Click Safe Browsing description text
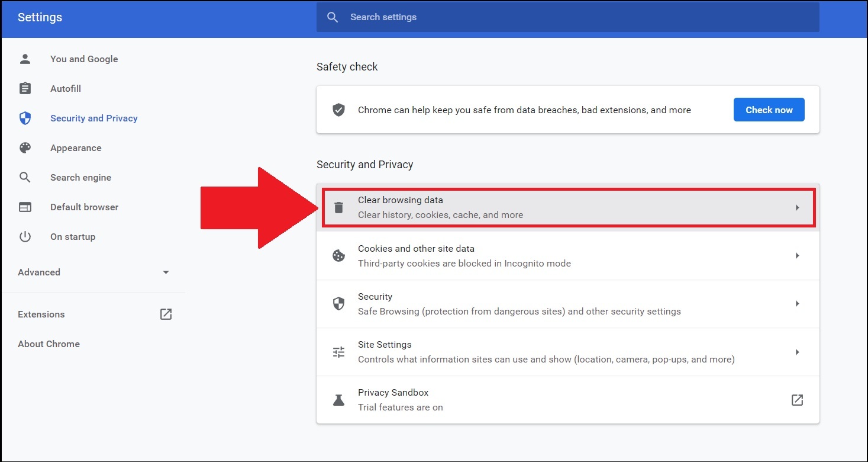This screenshot has height=462, width=868. tap(519, 312)
